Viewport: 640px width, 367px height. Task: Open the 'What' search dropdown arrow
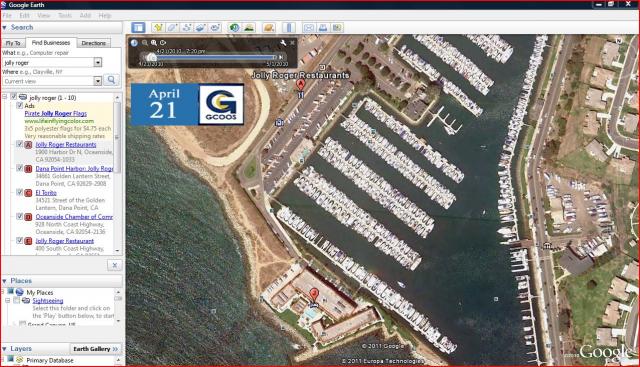tap(98, 62)
